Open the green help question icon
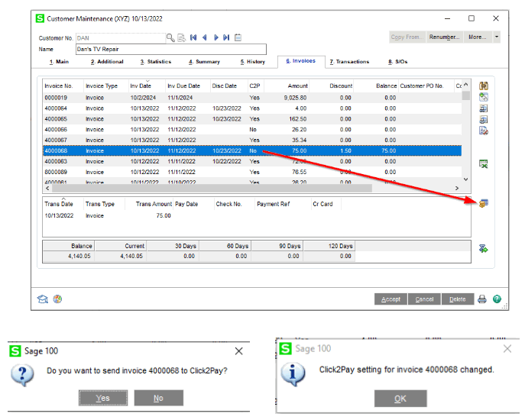Image resolution: width=525 pixels, height=420 pixels. coord(497,299)
